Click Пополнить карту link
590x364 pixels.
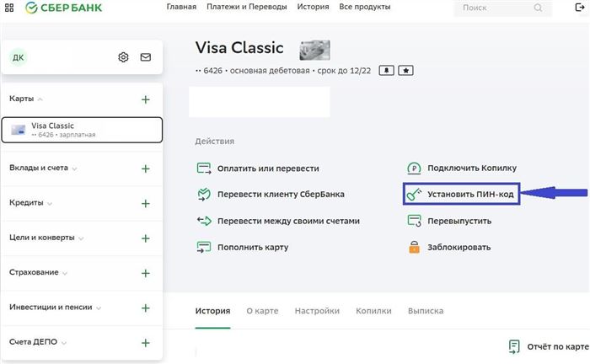pyautogui.click(x=253, y=248)
